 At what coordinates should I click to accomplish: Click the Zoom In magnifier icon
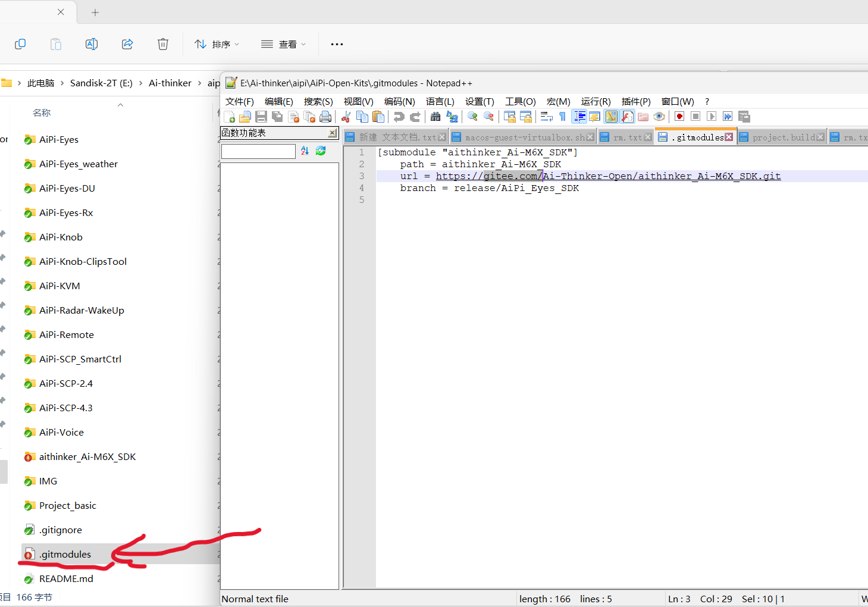(x=472, y=117)
